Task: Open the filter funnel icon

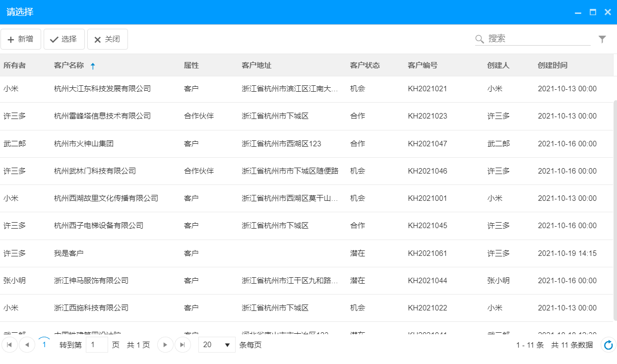Action: 602,39
